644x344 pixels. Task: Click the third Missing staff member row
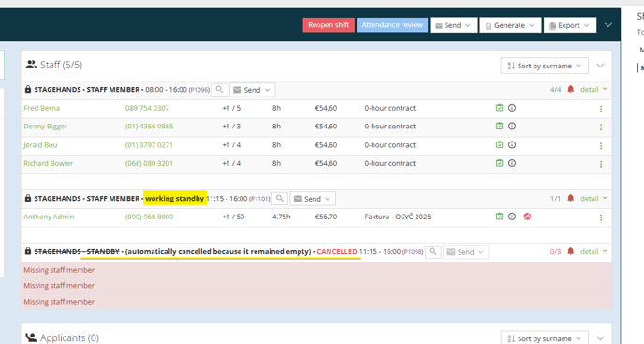coord(316,302)
